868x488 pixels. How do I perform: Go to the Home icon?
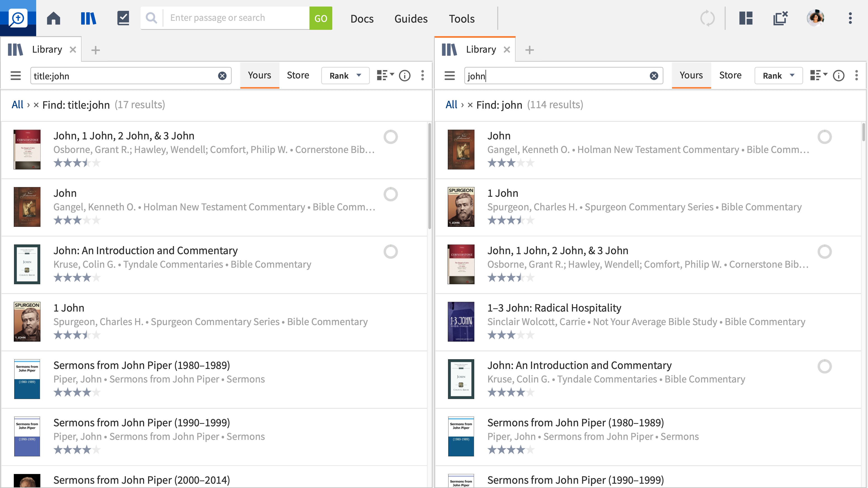click(x=54, y=18)
